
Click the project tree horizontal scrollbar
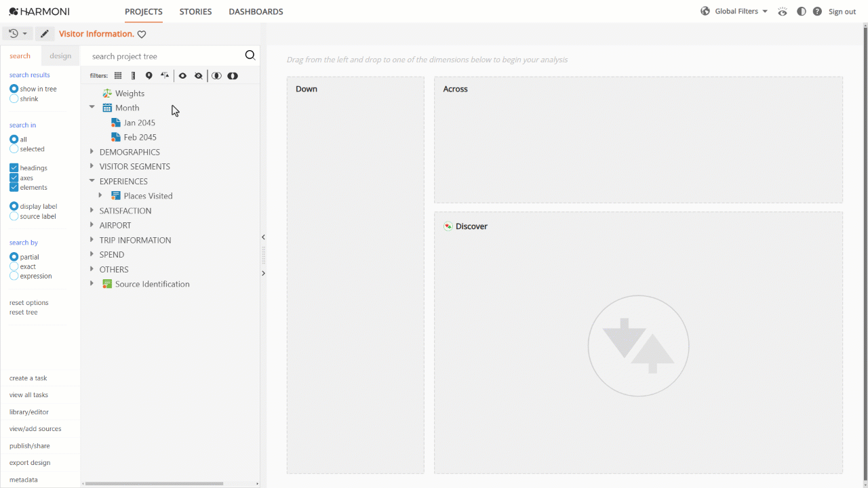point(154,483)
